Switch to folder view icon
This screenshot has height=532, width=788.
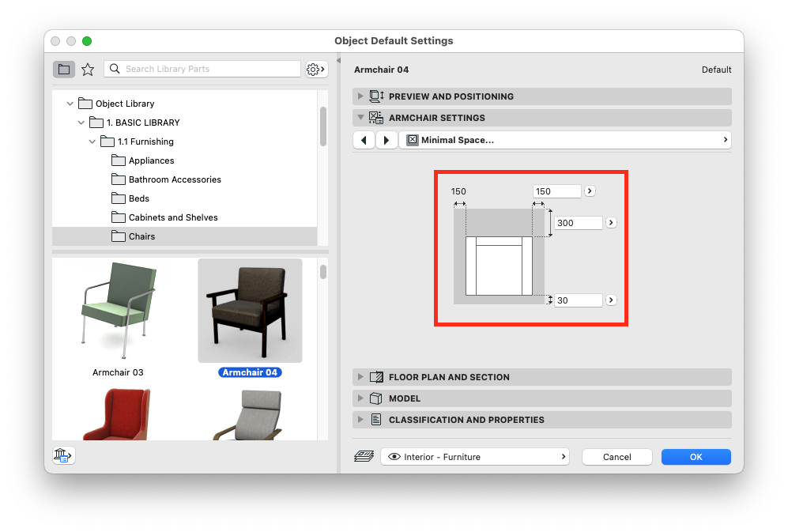[64, 69]
